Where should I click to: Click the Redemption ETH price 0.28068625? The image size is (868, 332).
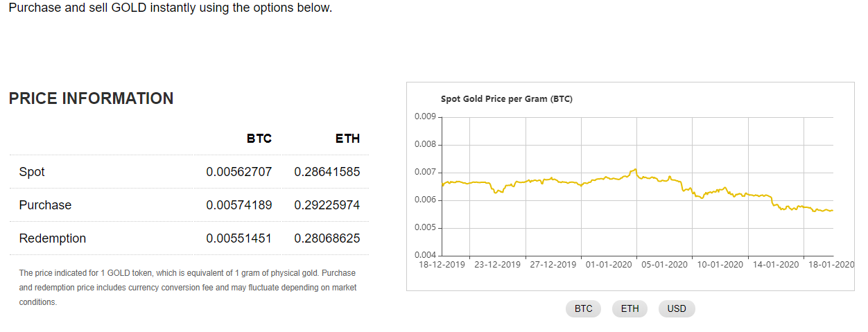pos(327,238)
